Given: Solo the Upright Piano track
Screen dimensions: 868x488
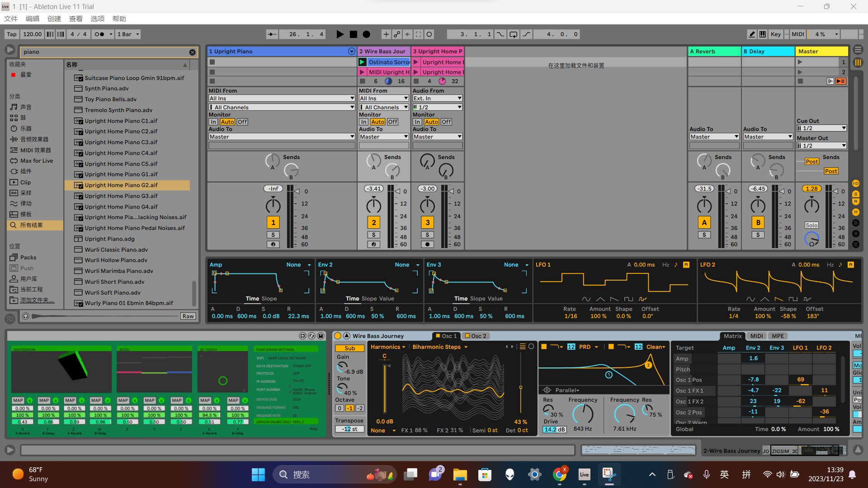Looking at the screenshot, I should tap(273, 235).
